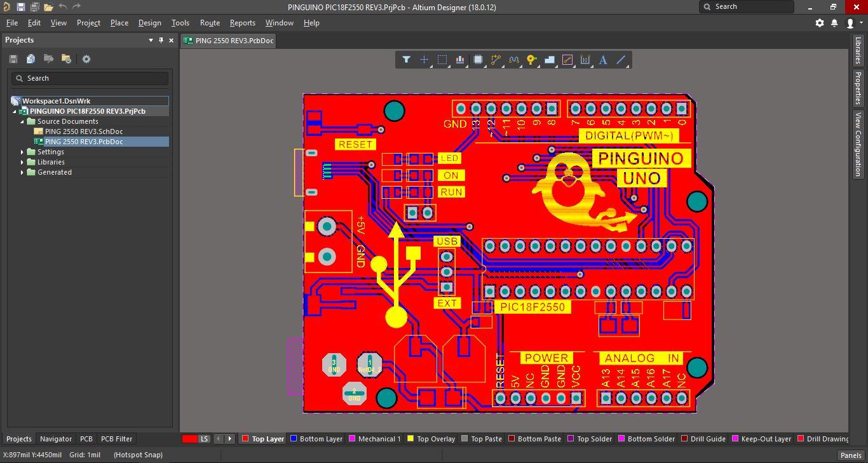
Task: Open the align objects tool
Action: [x=460, y=60]
